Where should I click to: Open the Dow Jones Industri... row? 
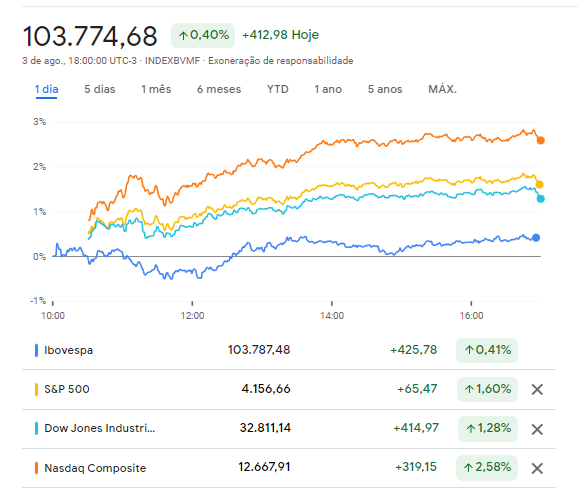(100, 428)
